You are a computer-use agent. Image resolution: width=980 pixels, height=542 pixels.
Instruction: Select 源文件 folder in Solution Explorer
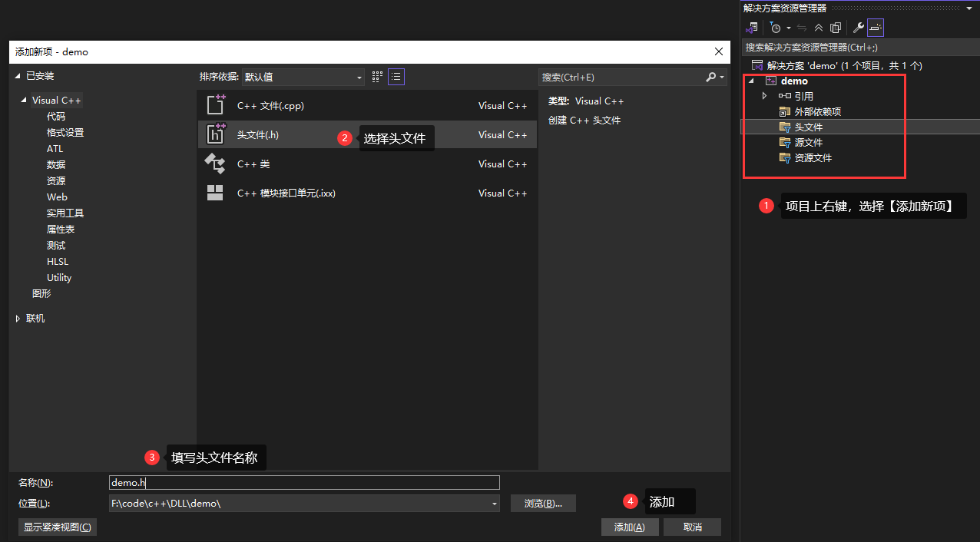tap(808, 143)
